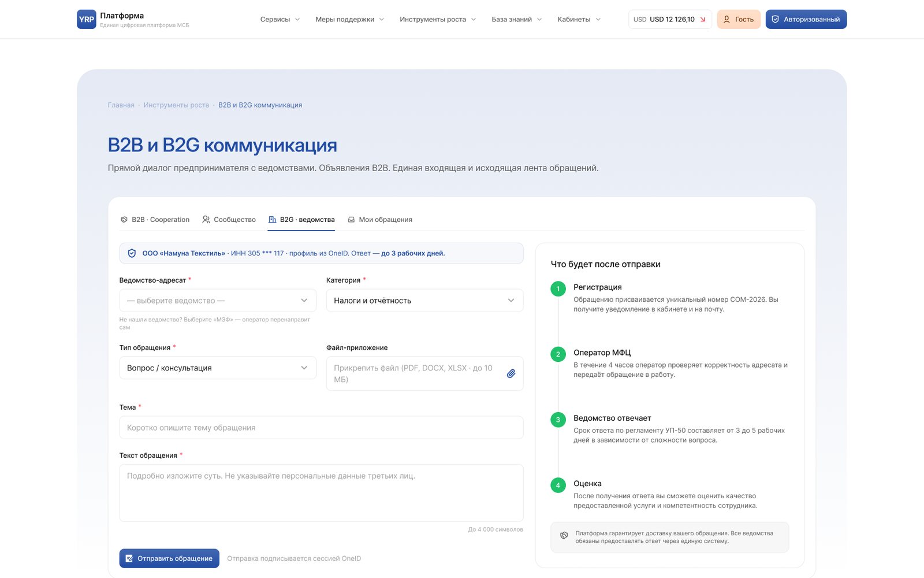Click the red arrow beside USD rate
924x578 pixels.
703,20
